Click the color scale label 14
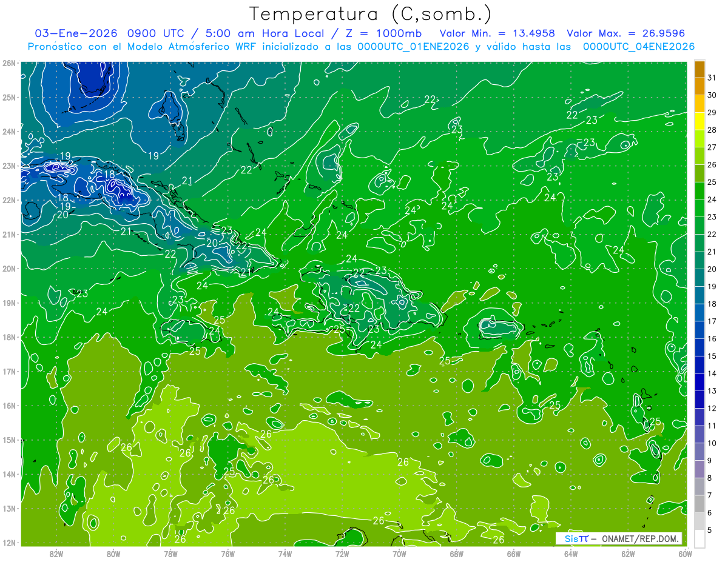 pyautogui.click(x=712, y=373)
